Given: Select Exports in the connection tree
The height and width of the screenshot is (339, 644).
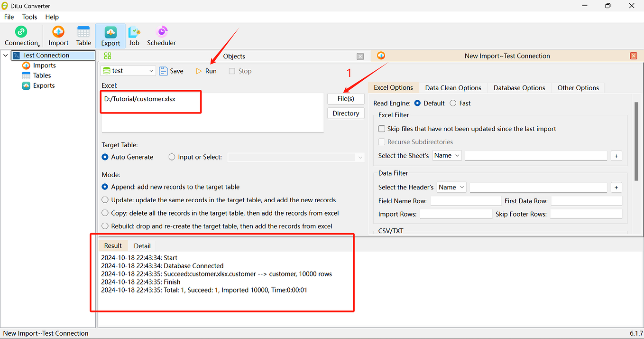Looking at the screenshot, I should (43, 85).
